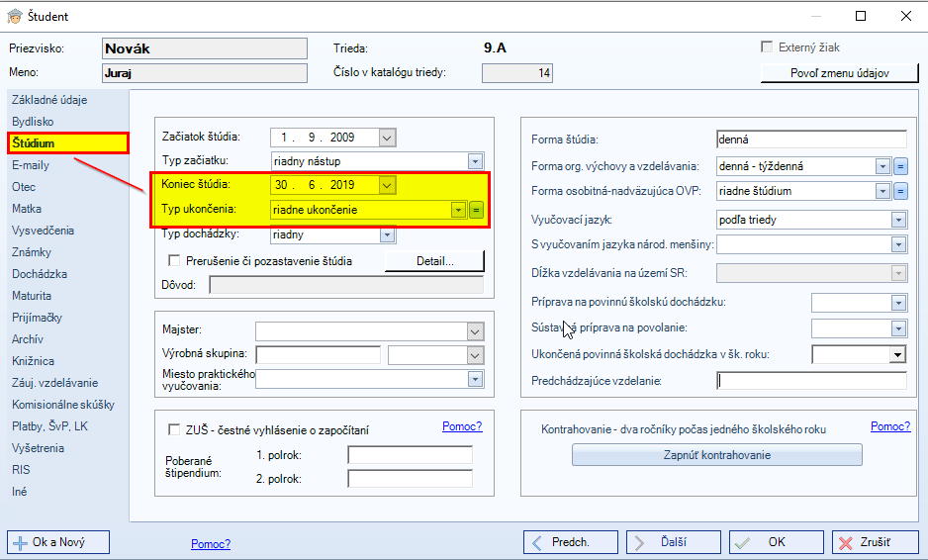The height and width of the screenshot is (560, 928).
Task: Open Komisionálne skúšky section
Action: (x=63, y=405)
